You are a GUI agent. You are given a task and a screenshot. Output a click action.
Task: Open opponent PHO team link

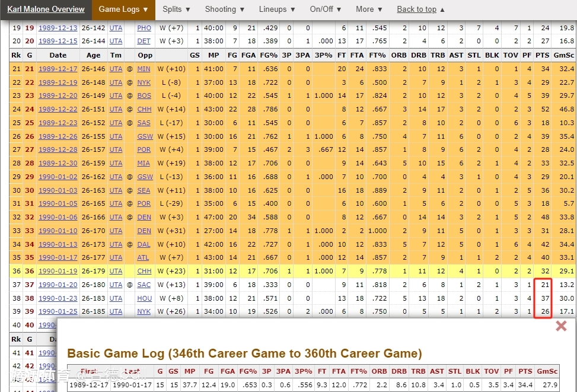pos(144,28)
